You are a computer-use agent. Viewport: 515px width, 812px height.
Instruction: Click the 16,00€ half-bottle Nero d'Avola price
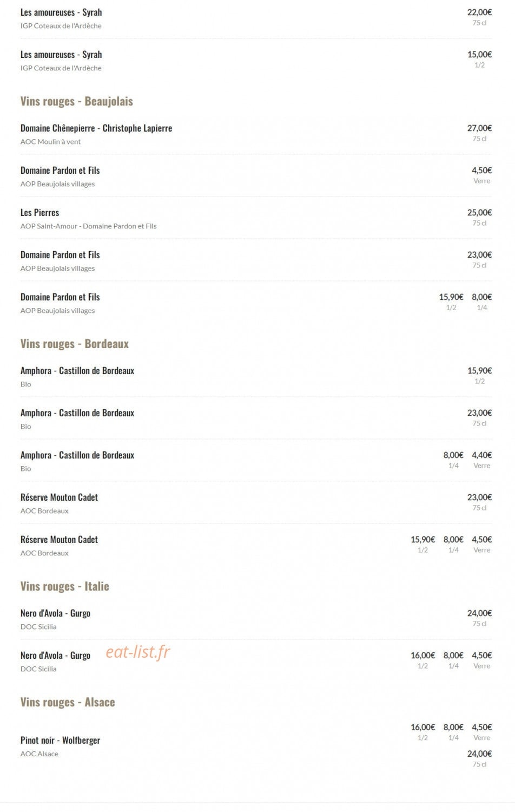coord(422,656)
